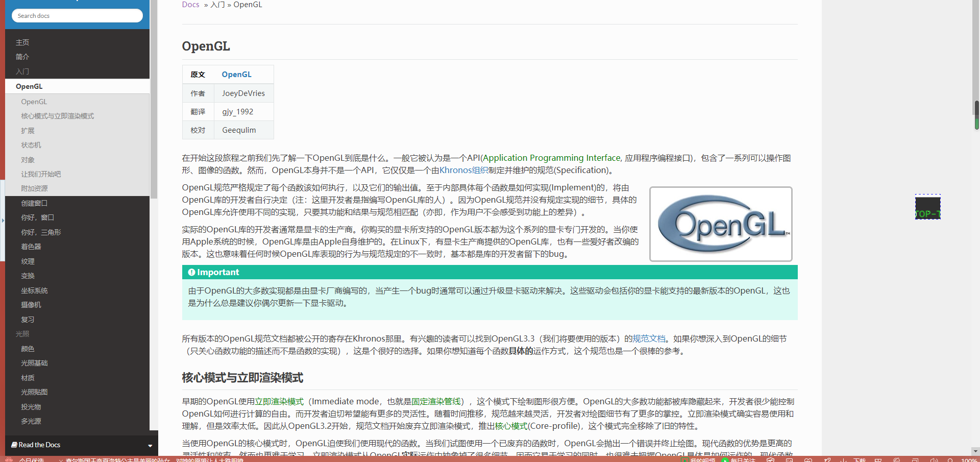The height and width of the screenshot is (462, 980).
Task: Open the 纹理 chapter
Action: (28, 261)
